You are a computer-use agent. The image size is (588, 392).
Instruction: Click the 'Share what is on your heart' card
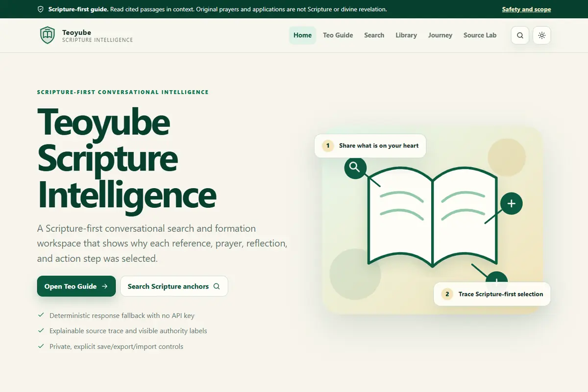tap(370, 146)
